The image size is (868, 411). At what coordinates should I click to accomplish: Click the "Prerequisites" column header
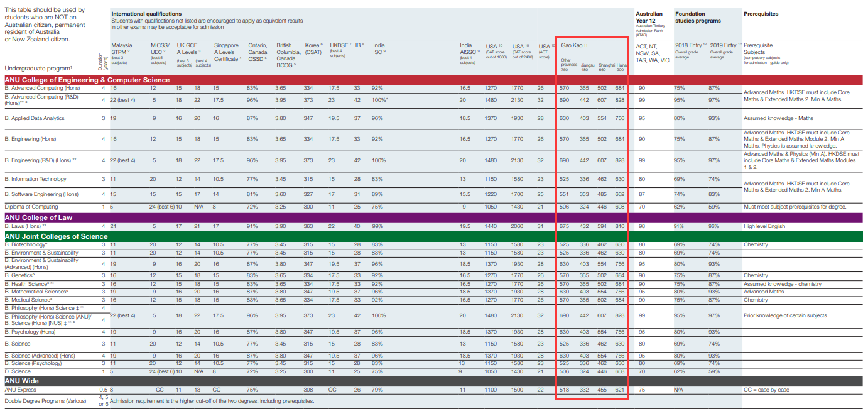pyautogui.click(x=761, y=13)
